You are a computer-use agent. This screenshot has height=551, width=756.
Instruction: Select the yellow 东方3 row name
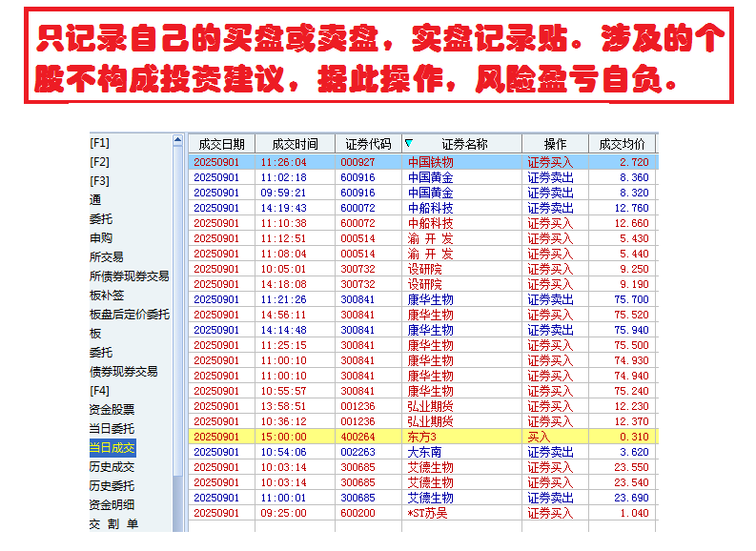(x=421, y=437)
